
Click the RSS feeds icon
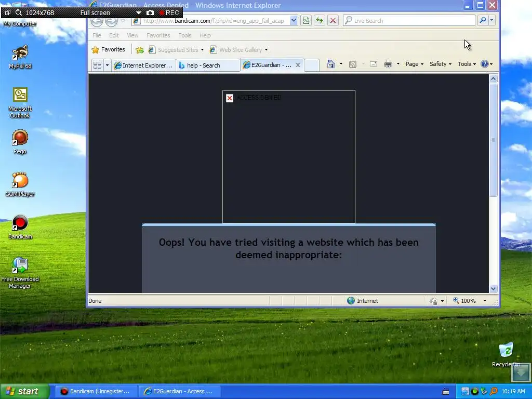click(353, 64)
